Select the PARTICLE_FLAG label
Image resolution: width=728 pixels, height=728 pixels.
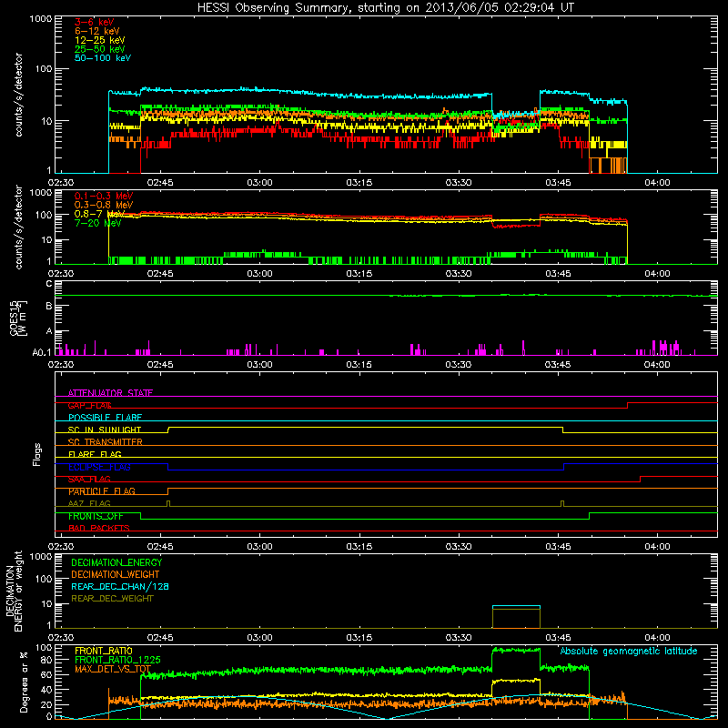[x=102, y=491]
